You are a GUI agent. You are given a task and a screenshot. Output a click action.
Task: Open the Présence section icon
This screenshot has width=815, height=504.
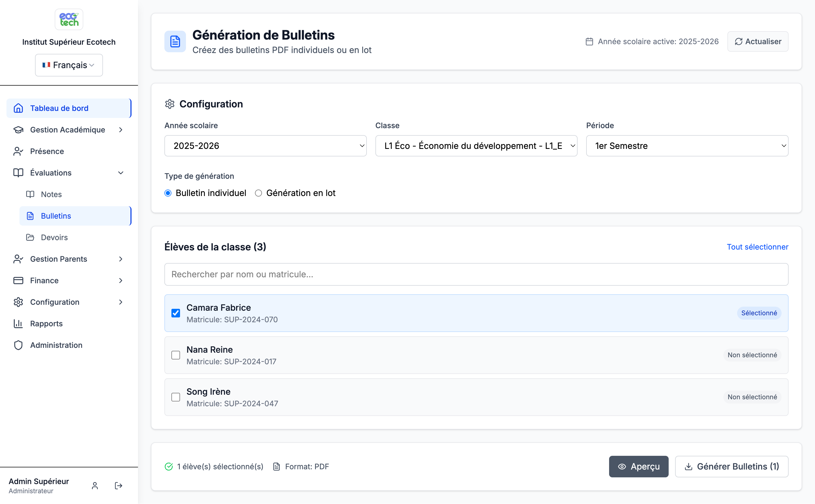click(18, 151)
